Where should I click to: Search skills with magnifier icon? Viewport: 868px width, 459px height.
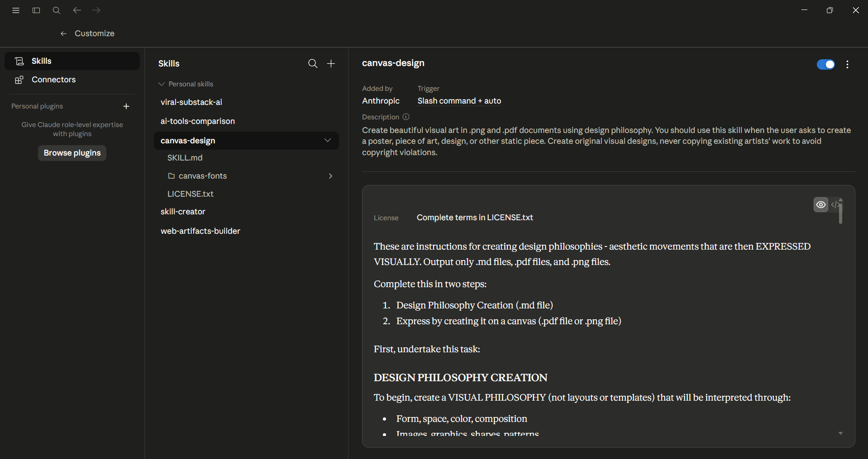[x=313, y=64]
